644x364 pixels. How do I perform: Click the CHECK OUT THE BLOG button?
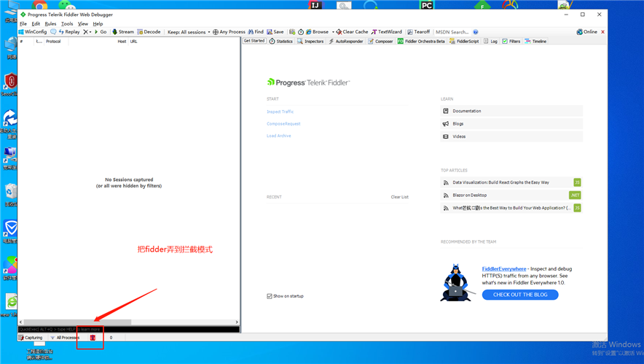point(520,295)
